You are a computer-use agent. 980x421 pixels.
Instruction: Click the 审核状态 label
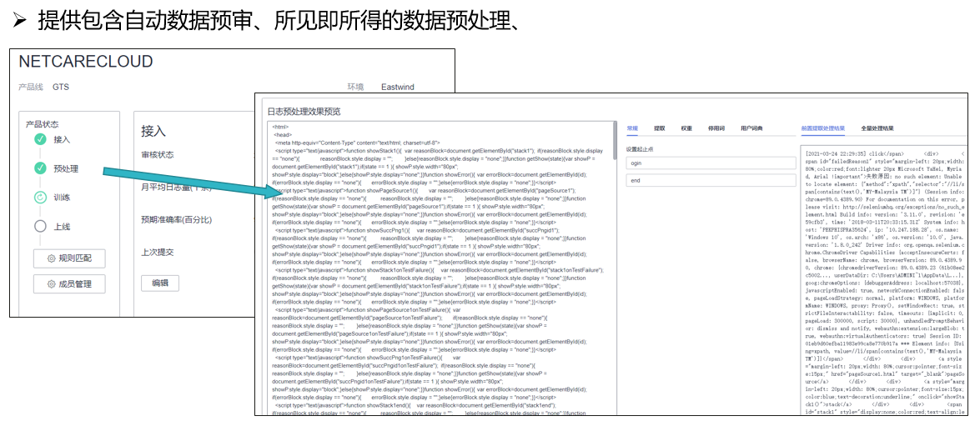pos(158,154)
